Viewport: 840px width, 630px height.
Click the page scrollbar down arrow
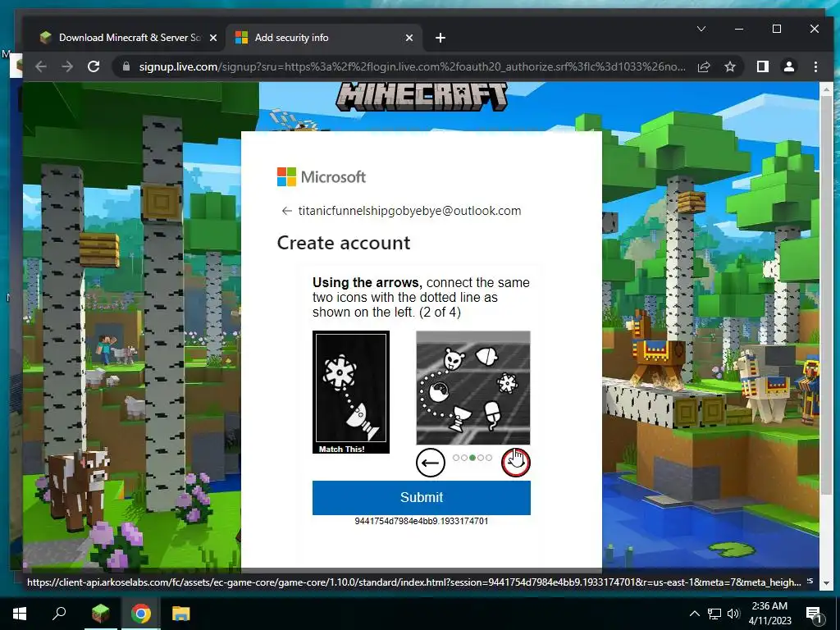tap(826, 583)
